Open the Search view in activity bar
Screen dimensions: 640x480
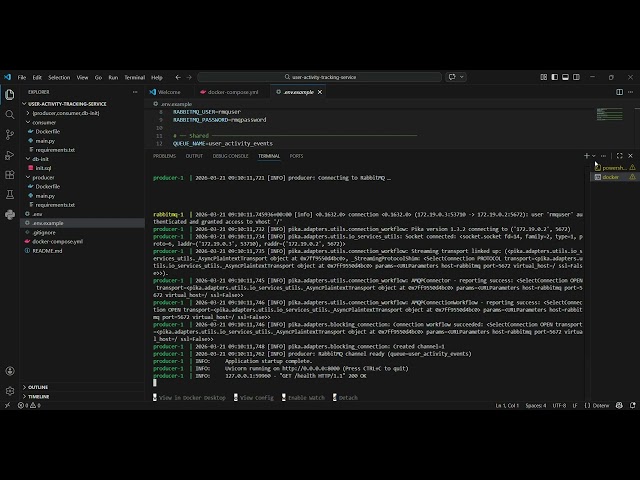coord(10,115)
